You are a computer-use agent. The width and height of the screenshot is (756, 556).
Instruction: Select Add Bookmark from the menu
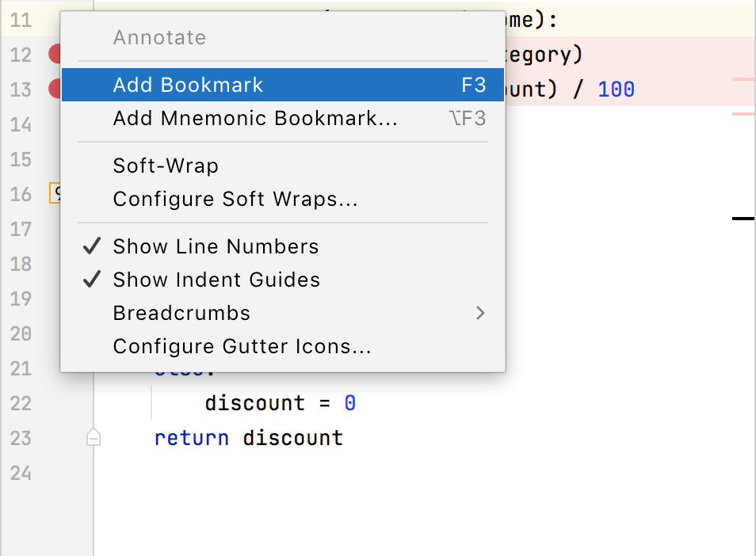(188, 85)
